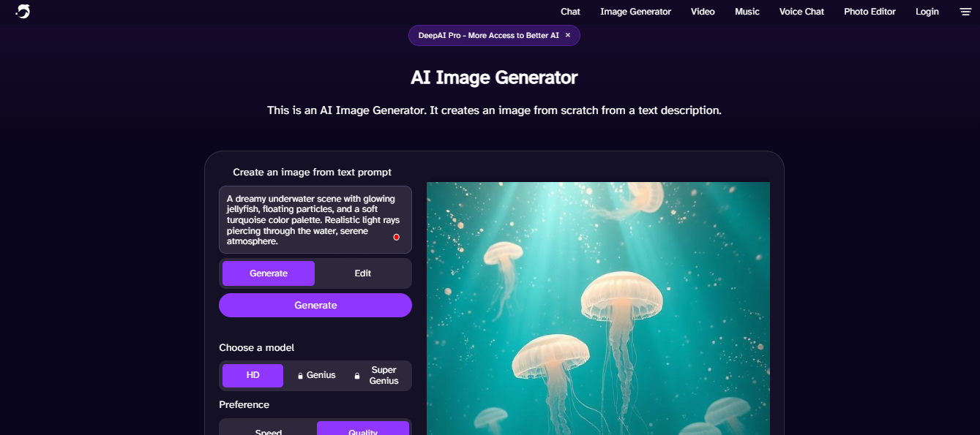The image size is (980, 435).
Task: Click the Preference label
Action: pyautogui.click(x=244, y=405)
